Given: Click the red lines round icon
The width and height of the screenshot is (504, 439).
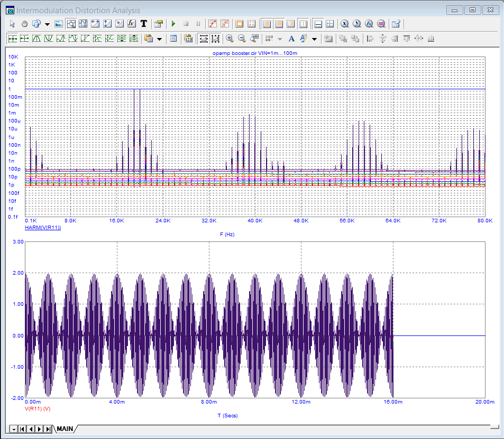Looking at the screenshot, I should tap(381, 24).
